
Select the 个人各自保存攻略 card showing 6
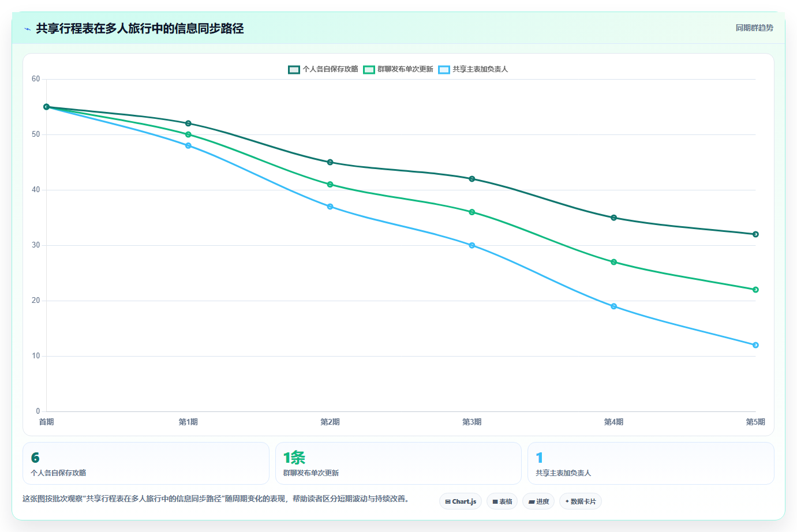click(x=146, y=463)
